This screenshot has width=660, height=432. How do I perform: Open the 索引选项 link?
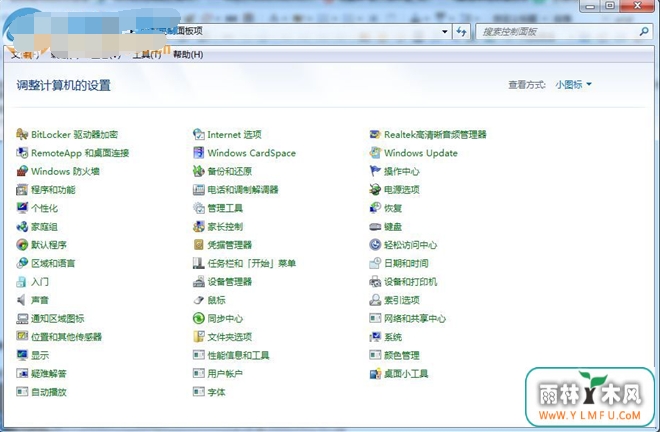(402, 300)
